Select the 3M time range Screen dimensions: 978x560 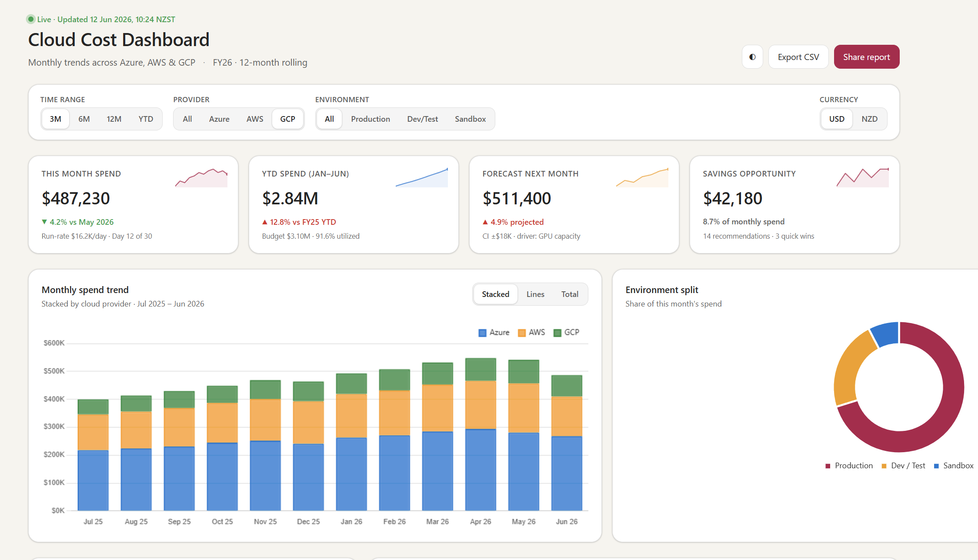tap(55, 119)
